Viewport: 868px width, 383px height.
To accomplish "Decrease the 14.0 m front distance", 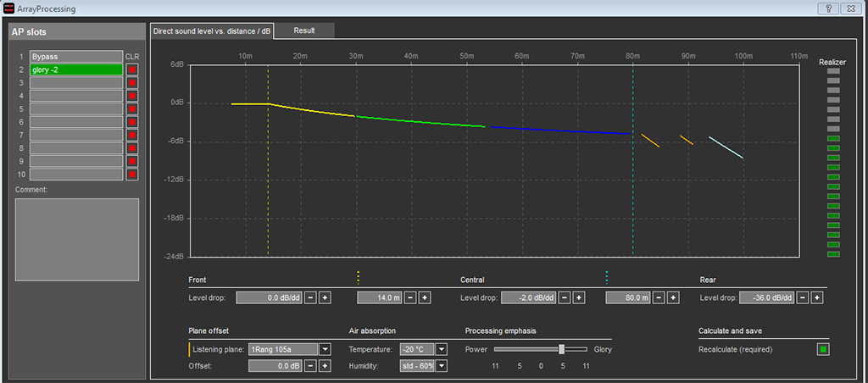I will pos(409,297).
